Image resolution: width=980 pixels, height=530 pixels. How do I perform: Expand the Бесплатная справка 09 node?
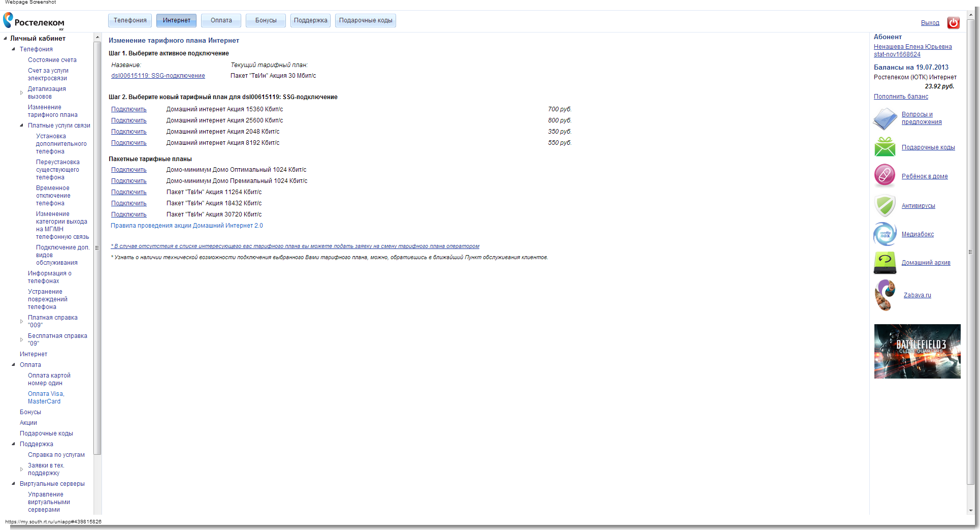point(21,339)
